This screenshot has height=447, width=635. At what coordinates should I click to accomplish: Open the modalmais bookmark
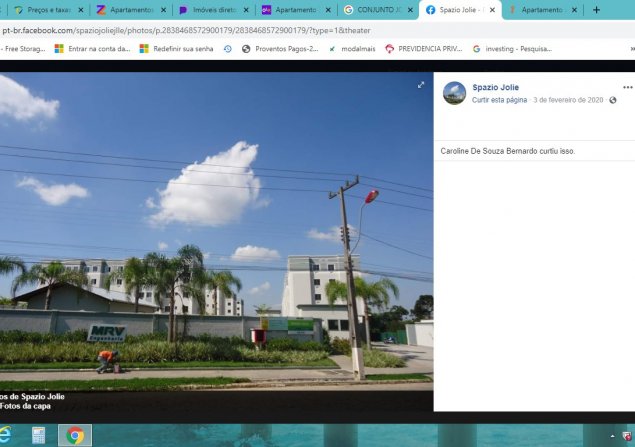(x=352, y=49)
